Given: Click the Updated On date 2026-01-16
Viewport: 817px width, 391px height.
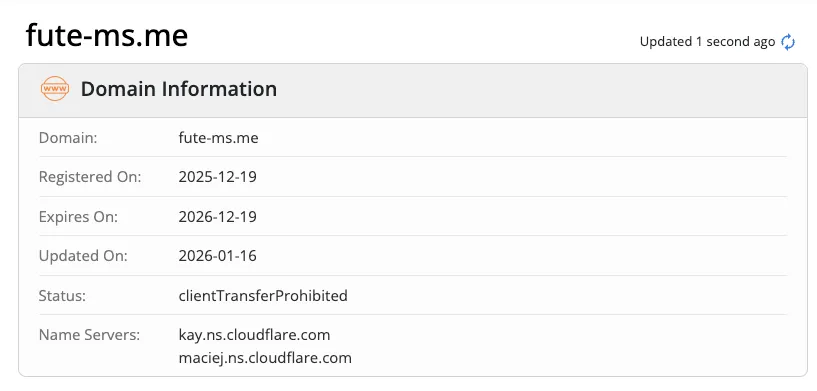Looking at the screenshot, I should point(217,256).
